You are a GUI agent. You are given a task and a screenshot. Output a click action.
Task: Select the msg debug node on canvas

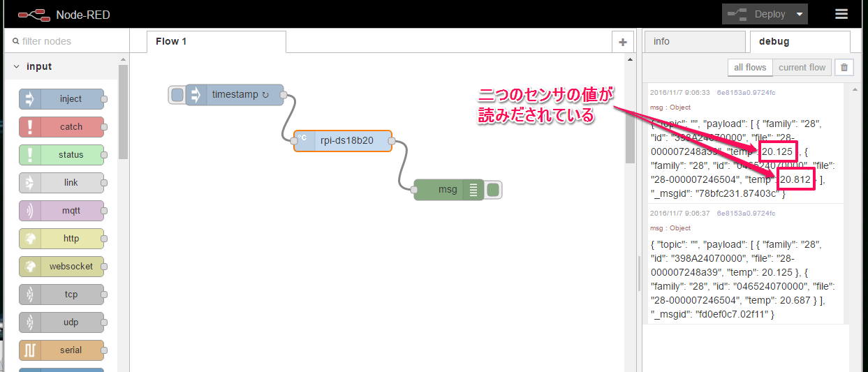(448, 189)
